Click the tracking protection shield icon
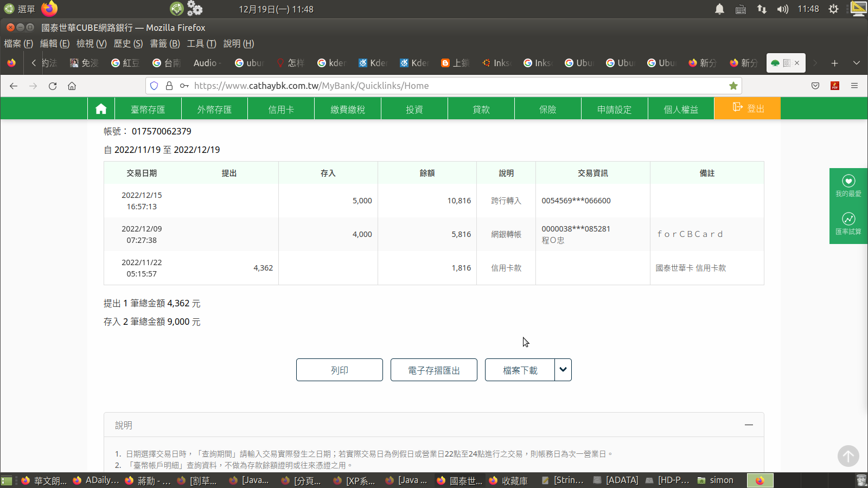This screenshot has width=868, height=488. tap(154, 86)
